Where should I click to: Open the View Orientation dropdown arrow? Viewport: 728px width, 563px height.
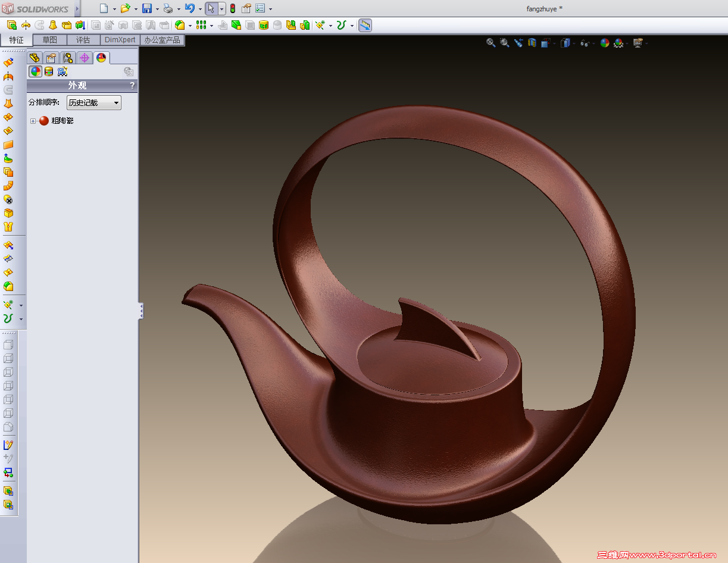click(555, 43)
